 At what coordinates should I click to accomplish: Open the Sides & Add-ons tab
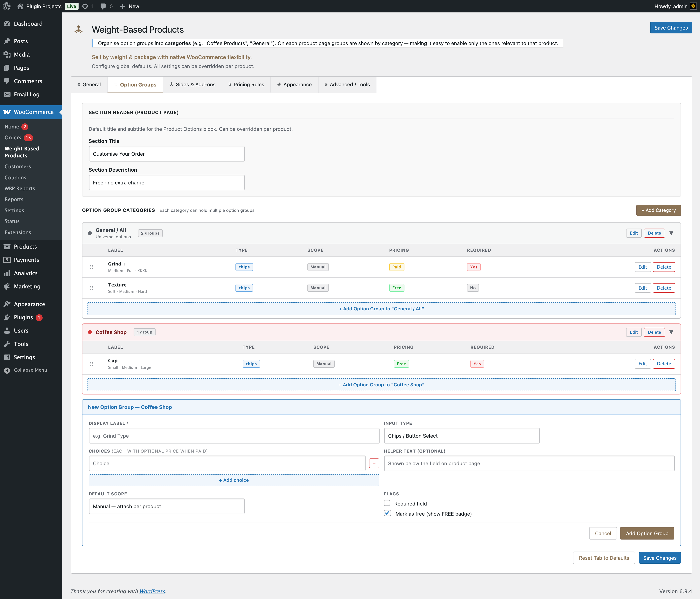pos(192,84)
